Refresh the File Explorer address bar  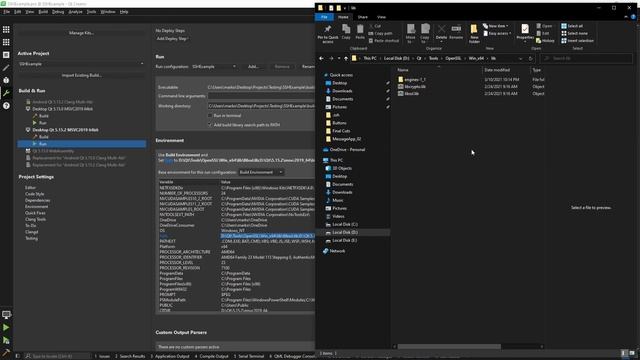pos(531,58)
